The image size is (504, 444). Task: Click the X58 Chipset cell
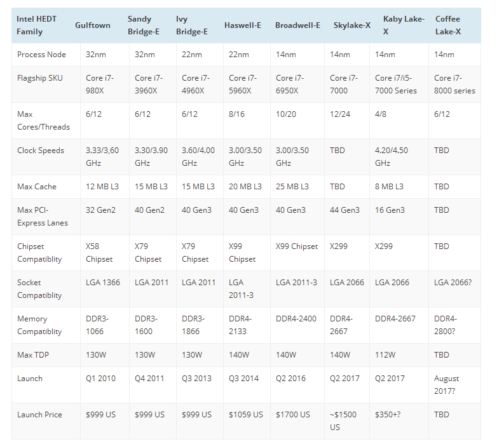pos(99,253)
